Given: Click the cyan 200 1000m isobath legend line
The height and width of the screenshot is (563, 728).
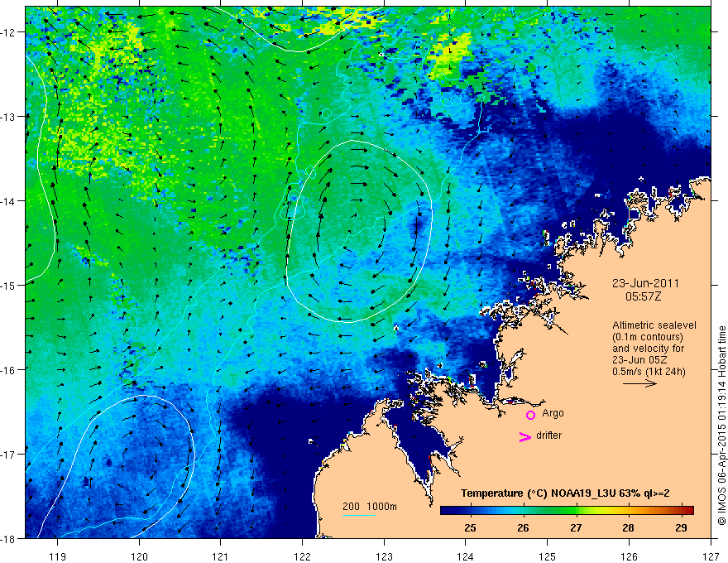Looking at the screenshot, I should pos(359,515).
